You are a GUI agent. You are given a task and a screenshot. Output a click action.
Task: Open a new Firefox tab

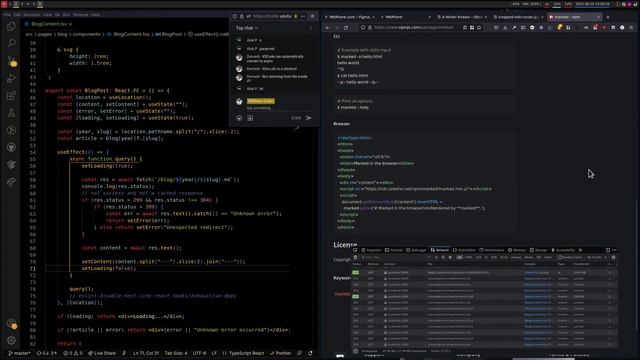click(x=608, y=17)
